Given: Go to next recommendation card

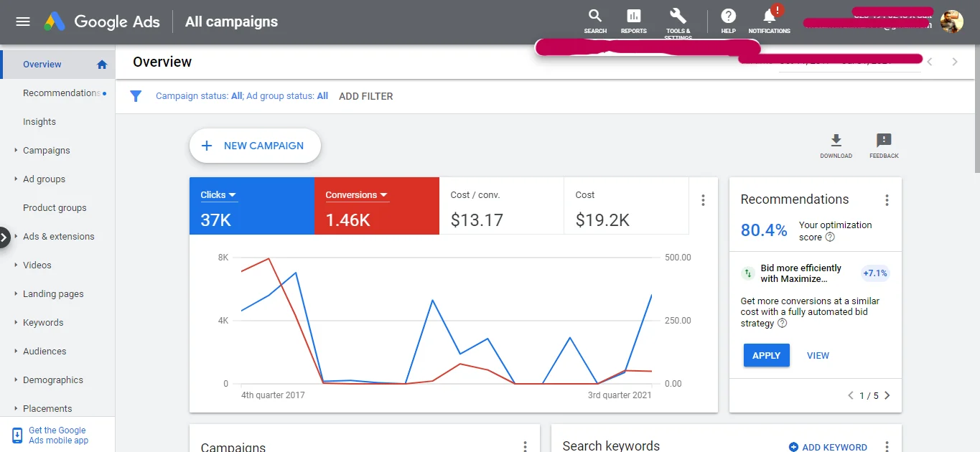Looking at the screenshot, I should point(887,395).
